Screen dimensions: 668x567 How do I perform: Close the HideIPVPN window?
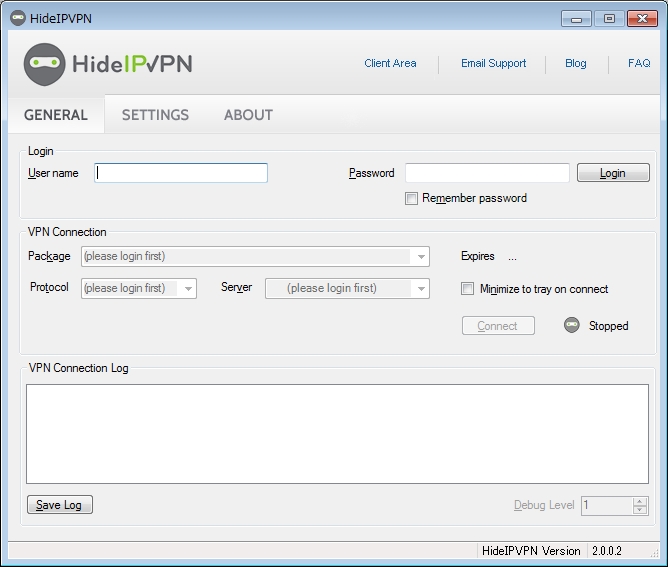pyautogui.click(x=642, y=19)
